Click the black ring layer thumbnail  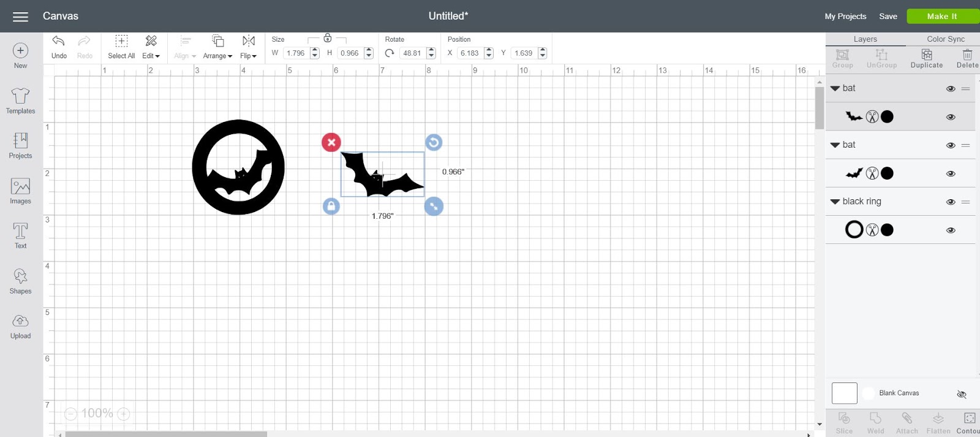pos(854,230)
